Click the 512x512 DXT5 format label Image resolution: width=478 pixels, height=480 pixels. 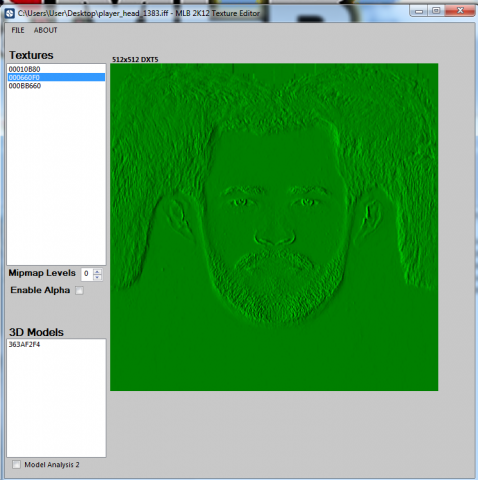pos(135,60)
